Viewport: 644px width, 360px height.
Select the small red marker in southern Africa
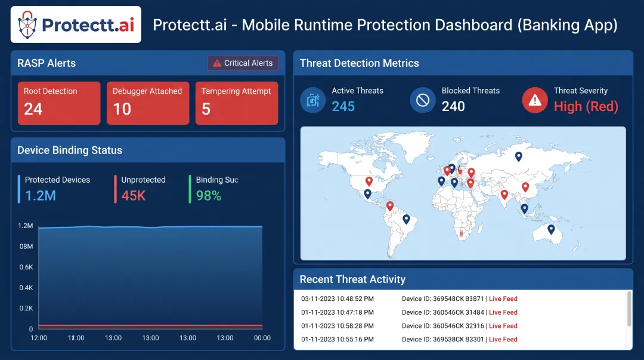click(461, 233)
